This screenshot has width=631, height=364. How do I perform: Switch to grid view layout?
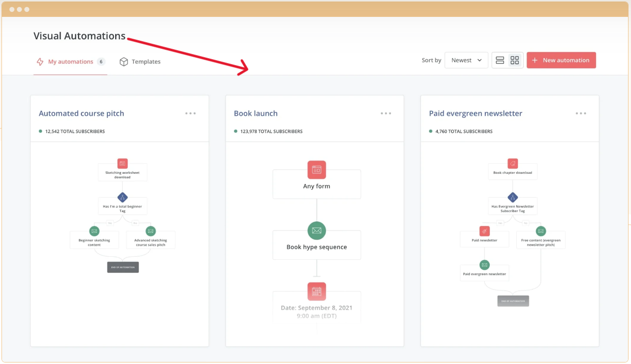(515, 60)
